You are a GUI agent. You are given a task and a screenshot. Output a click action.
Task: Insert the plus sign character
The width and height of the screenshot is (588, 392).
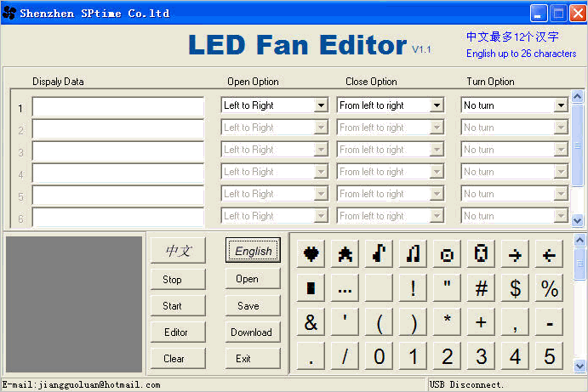pyautogui.click(x=481, y=322)
